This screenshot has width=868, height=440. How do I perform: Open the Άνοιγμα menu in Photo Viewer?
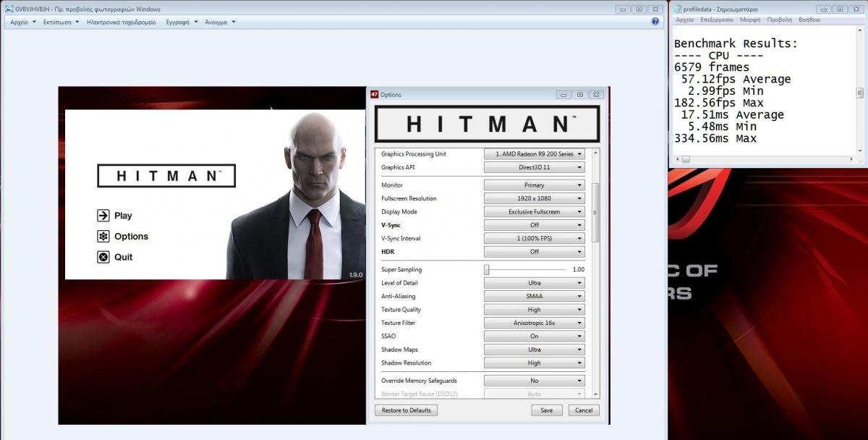coord(220,22)
